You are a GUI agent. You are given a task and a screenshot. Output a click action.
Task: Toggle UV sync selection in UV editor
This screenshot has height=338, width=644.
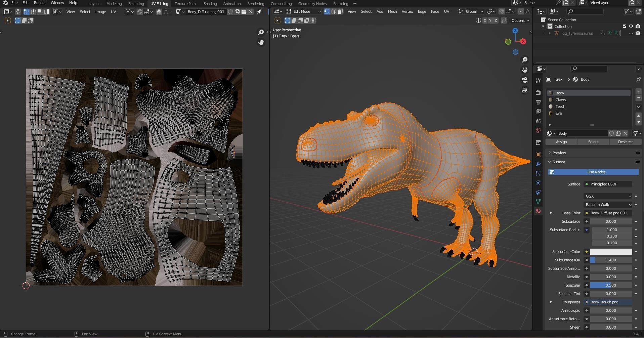(18, 12)
